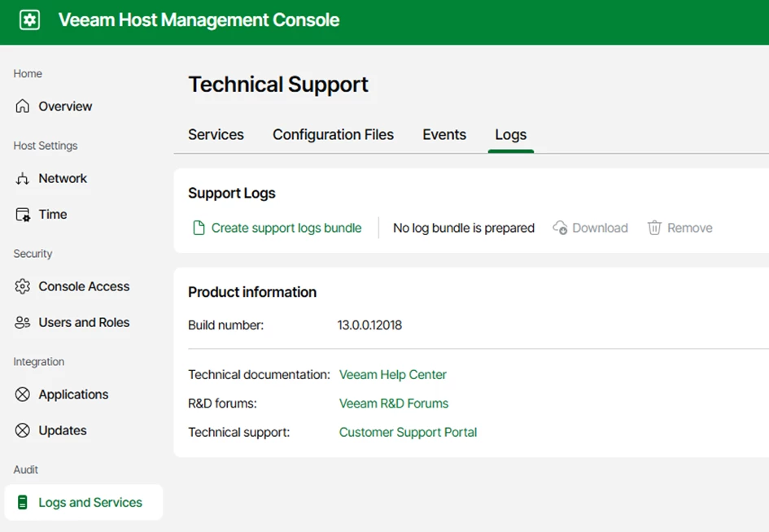The image size is (769, 532).
Task: Click the Overview house icon
Action: coord(23,107)
